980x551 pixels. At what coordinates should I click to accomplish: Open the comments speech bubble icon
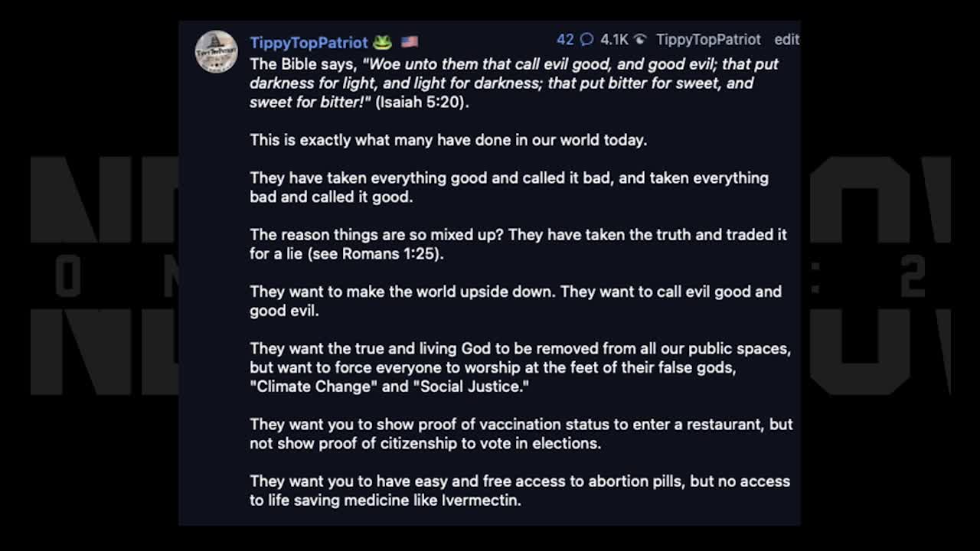(586, 40)
